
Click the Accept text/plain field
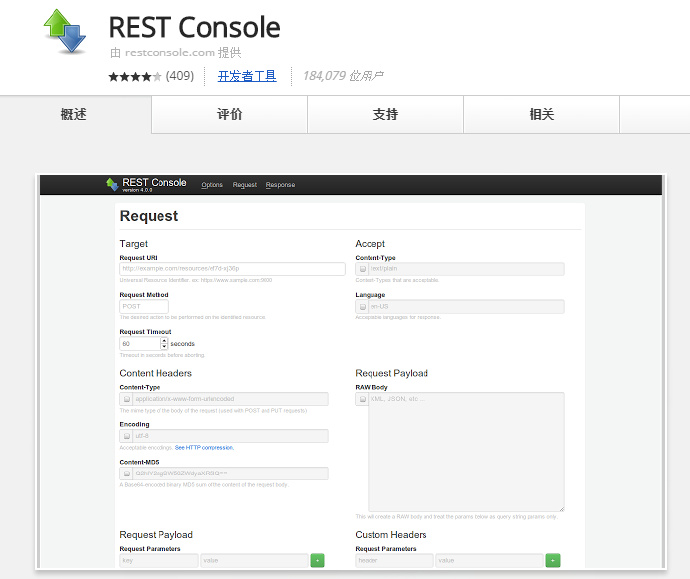click(x=466, y=269)
